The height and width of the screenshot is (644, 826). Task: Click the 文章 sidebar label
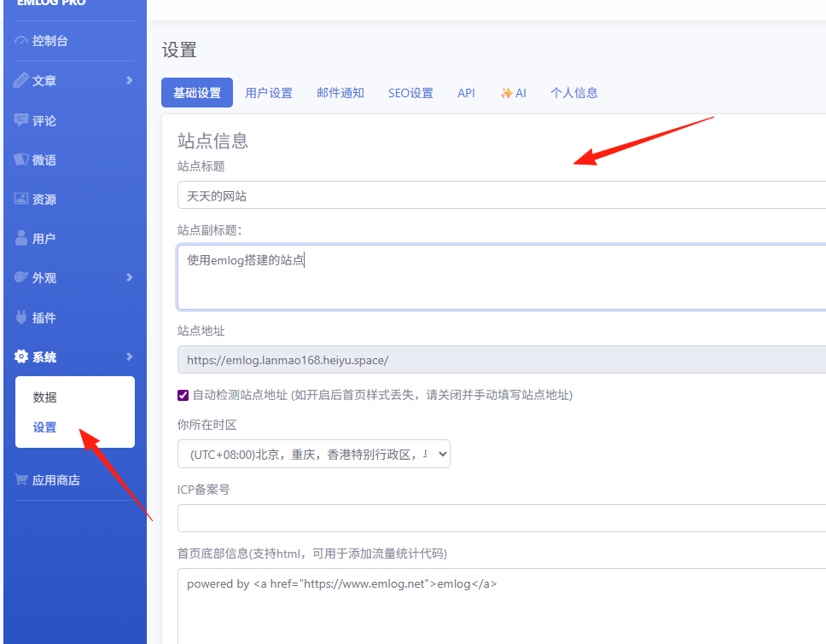click(x=44, y=80)
